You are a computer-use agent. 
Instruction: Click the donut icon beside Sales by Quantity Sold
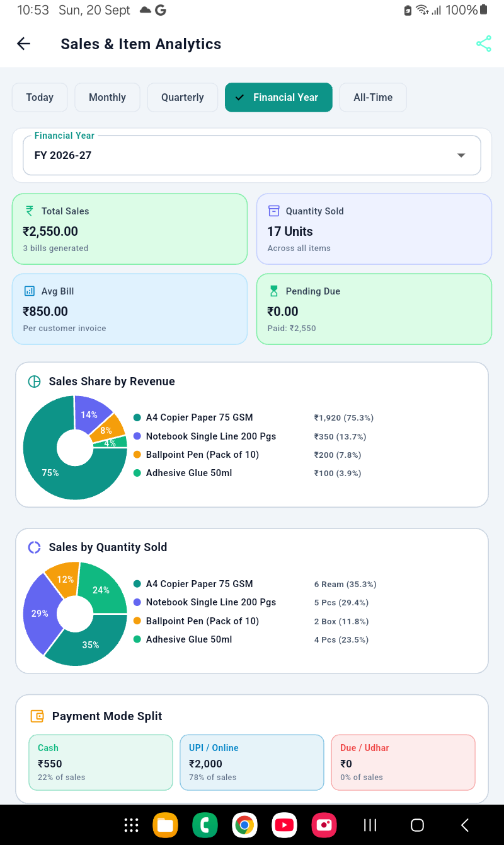click(x=34, y=547)
